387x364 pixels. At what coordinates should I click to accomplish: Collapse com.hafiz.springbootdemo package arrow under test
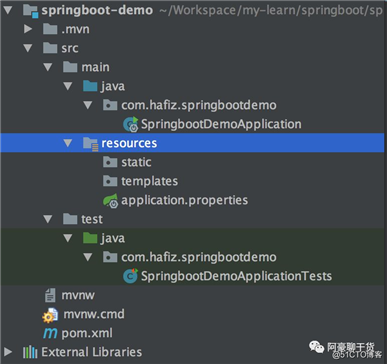click(x=88, y=257)
